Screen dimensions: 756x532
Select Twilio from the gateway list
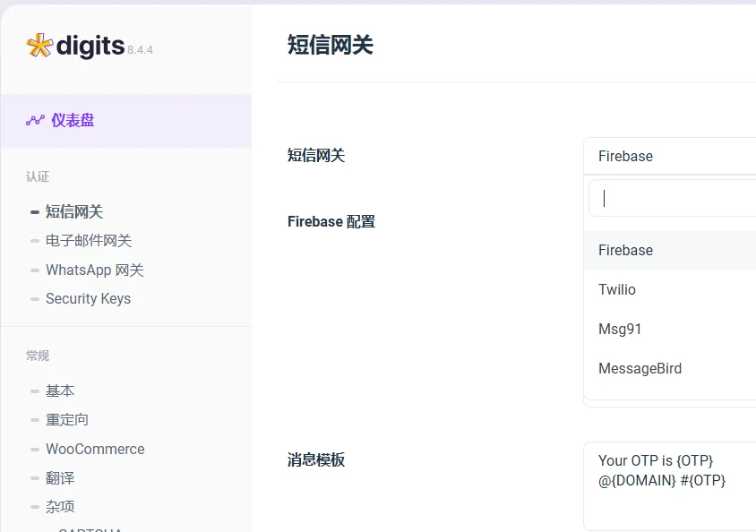(618, 289)
